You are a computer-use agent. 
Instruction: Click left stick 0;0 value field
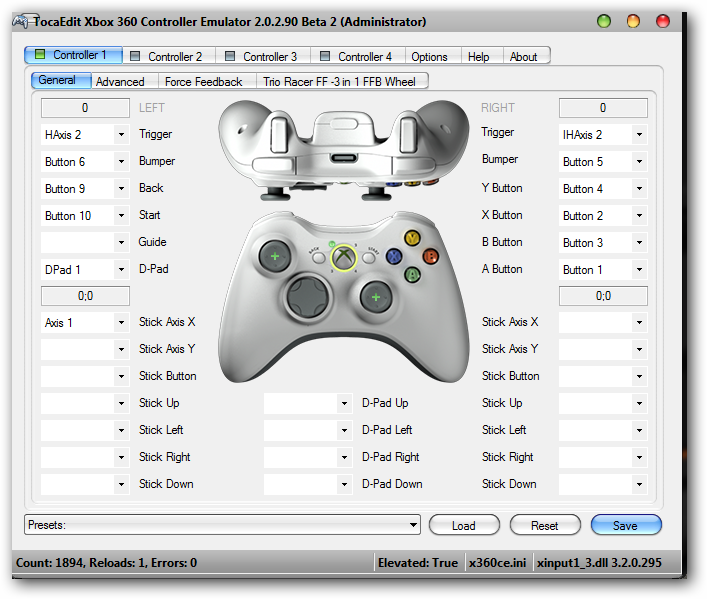point(85,296)
